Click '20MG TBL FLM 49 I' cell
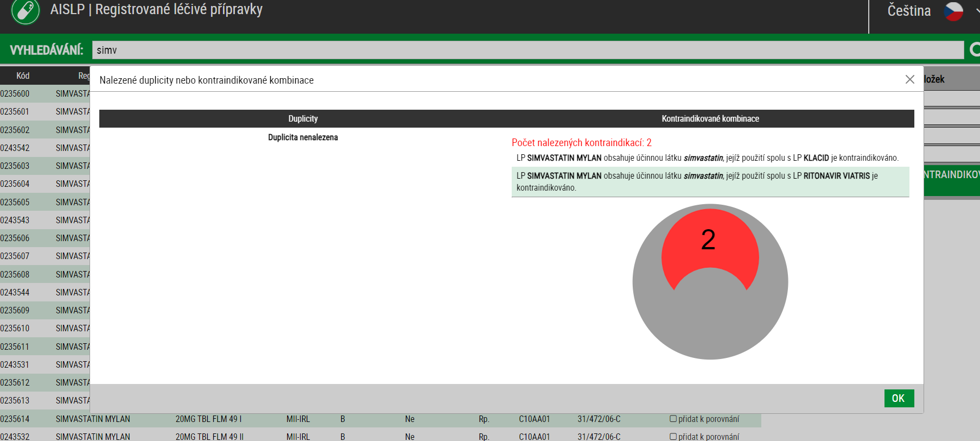The height and width of the screenshot is (441, 980). (208, 419)
